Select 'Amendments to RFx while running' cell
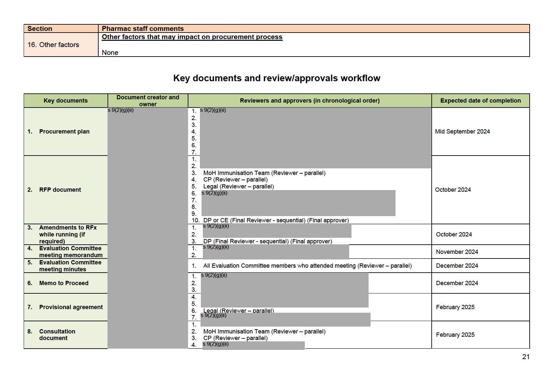The width and height of the screenshot is (553, 392). pyautogui.click(x=67, y=234)
